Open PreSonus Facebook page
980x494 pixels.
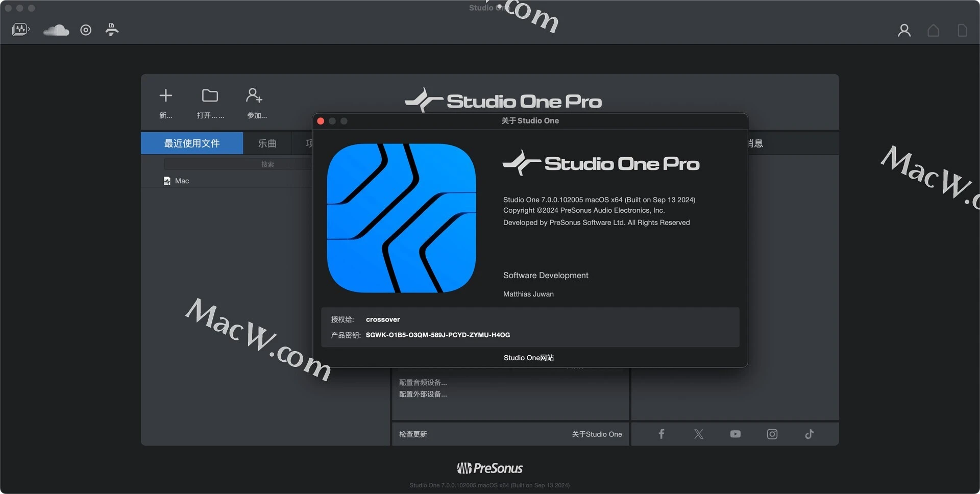point(661,434)
